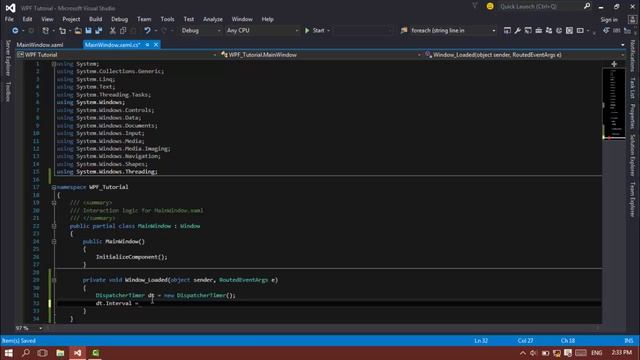Screen dimensions: 640x360
Task: Open the Toolbox side tab
Action: [x=8, y=91]
